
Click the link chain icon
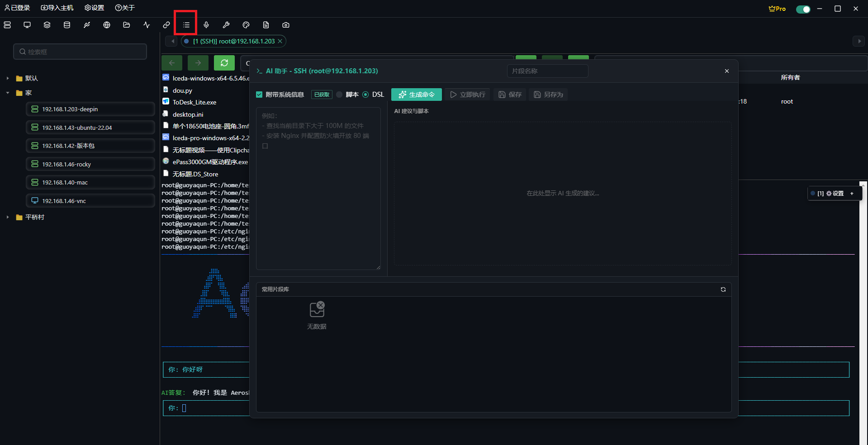(166, 25)
